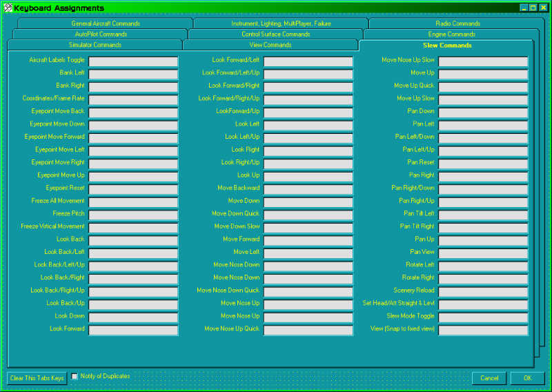Click the Slew Mode Toggle field
The height and width of the screenshot is (392, 552).
[483, 317]
